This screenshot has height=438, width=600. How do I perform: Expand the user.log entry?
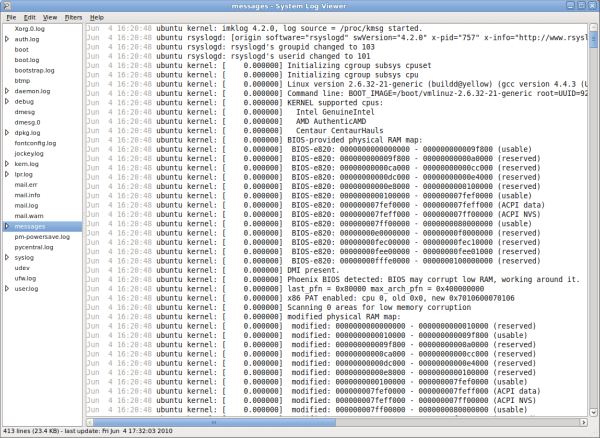pos(7,288)
